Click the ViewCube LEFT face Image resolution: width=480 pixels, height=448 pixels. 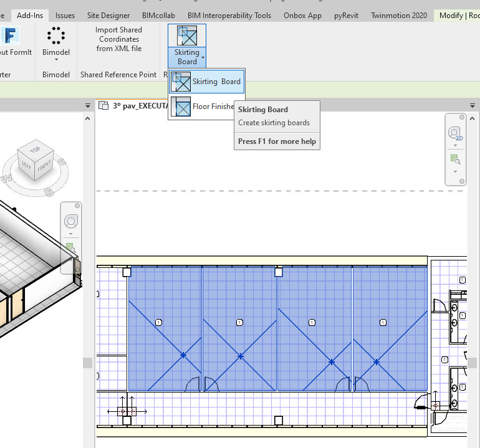pos(27,166)
